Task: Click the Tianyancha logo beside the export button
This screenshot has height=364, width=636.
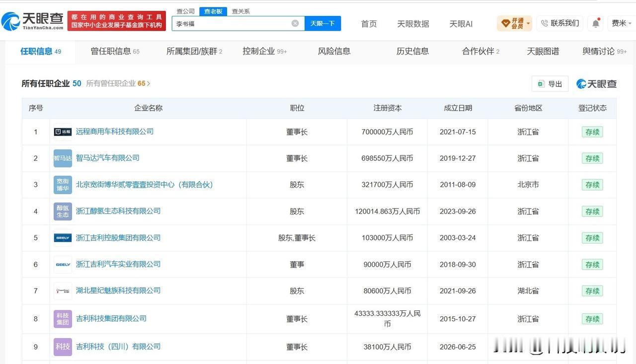Action: tap(596, 84)
